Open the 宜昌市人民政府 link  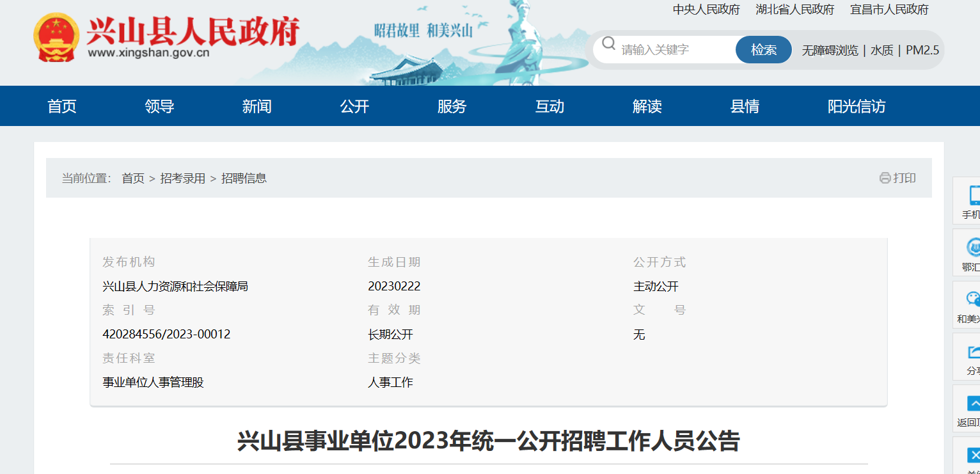click(x=889, y=10)
